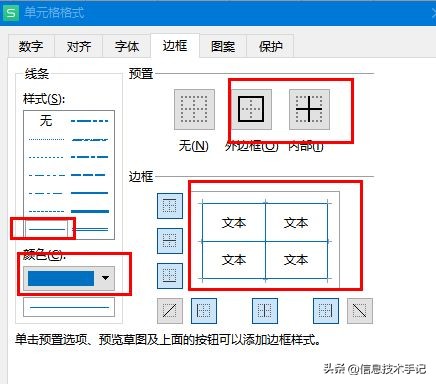Select the thin solid line style
436x384 pixels.
pos(47,229)
